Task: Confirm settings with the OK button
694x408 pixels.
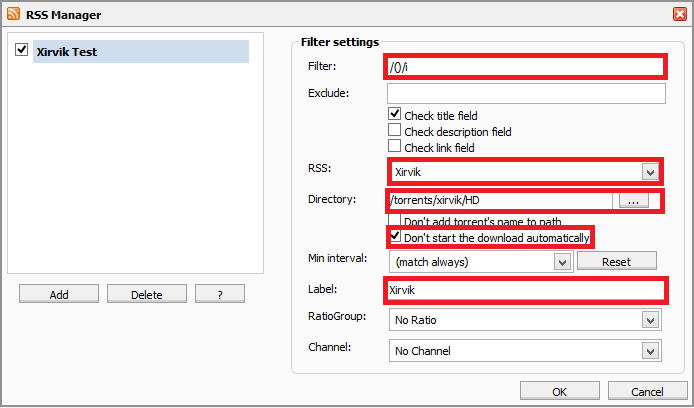Action: (x=559, y=391)
